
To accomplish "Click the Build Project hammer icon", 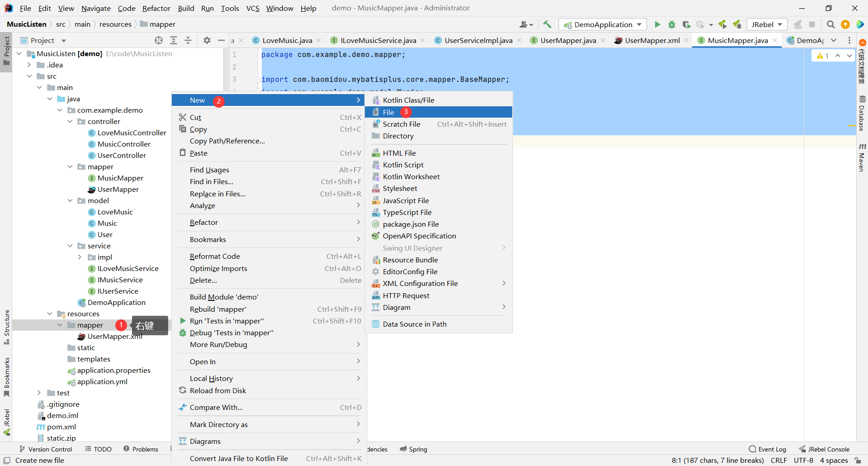I will click(547, 24).
